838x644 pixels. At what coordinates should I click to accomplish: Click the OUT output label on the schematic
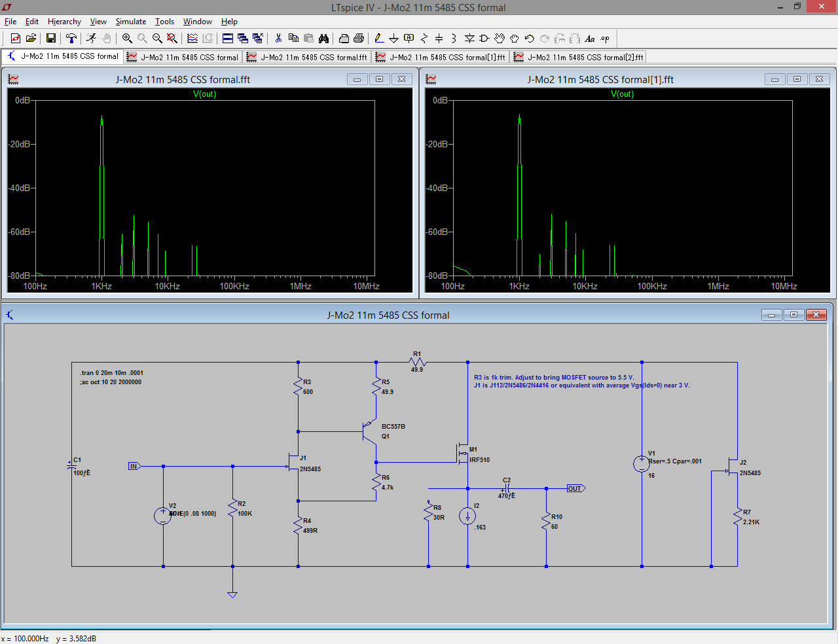click(x=575, y=489)
